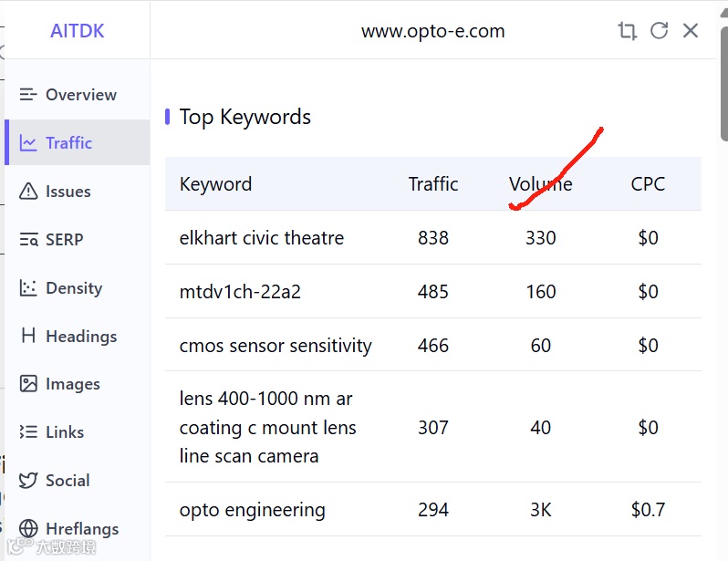Click traffic value 485
The image size is (728, 561).
[x=433, y=292]
